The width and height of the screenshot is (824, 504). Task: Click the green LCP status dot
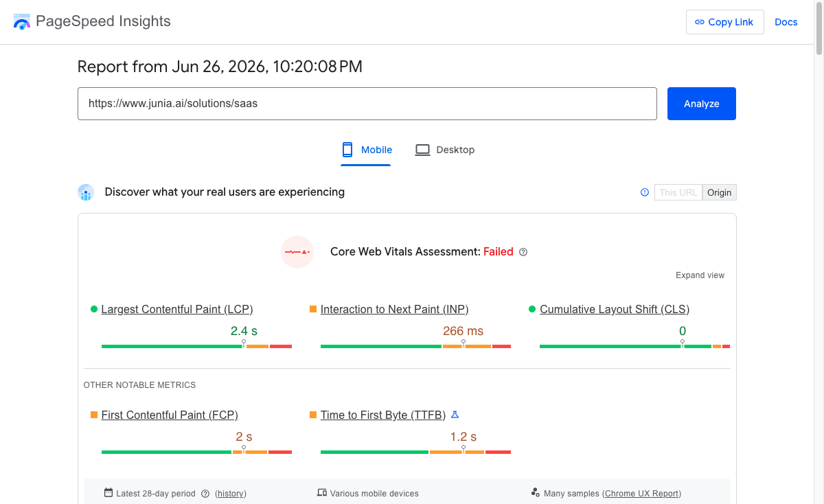pyautogui.click(x=94, y=309)
